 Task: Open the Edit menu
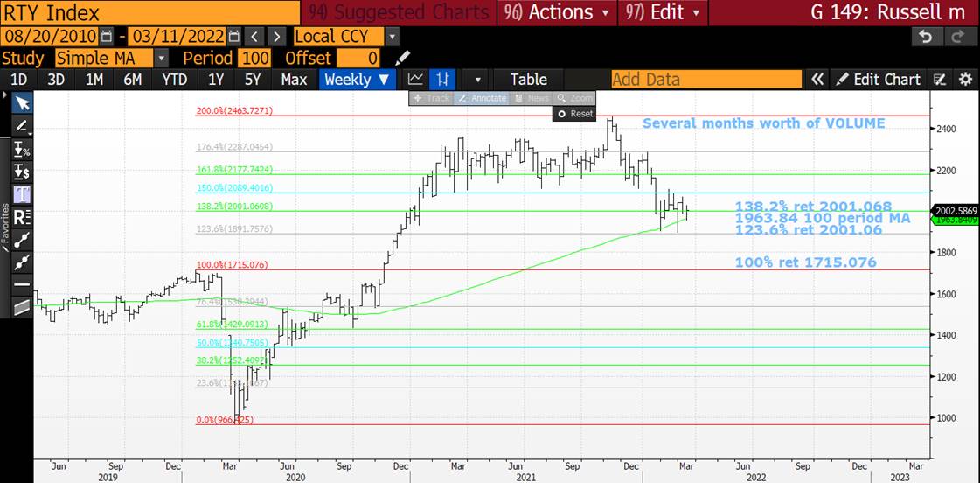pos(662,12)
